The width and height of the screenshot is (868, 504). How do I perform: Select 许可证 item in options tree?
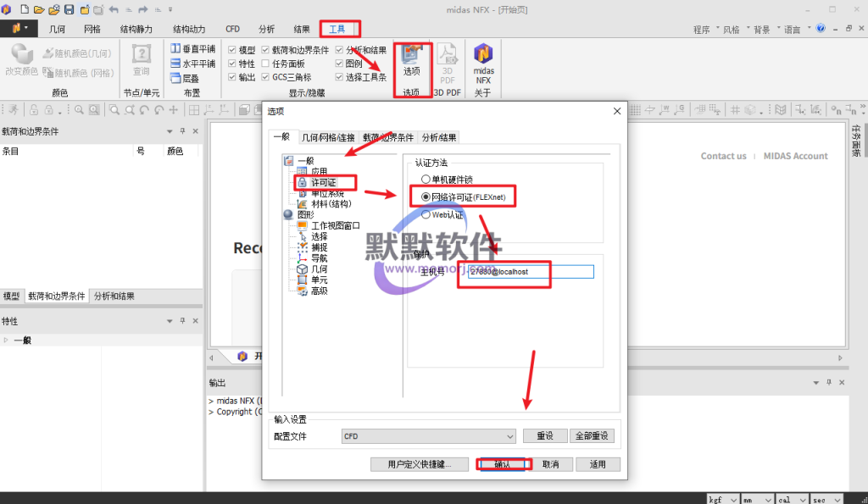[x=323, y=183]
